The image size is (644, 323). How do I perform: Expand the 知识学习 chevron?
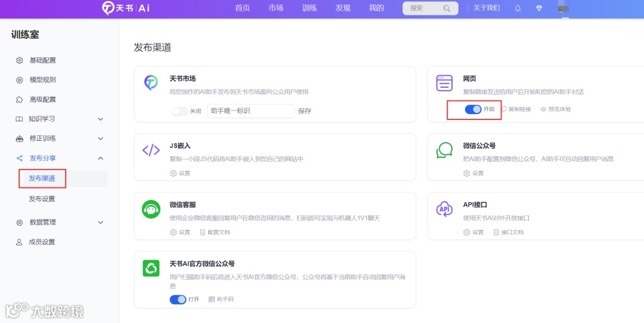(101, 119)
